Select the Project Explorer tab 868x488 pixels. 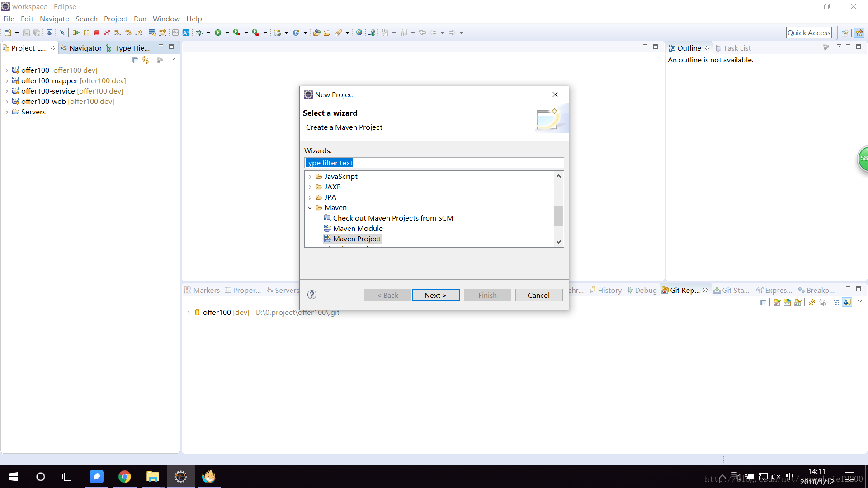pos(28,47)
